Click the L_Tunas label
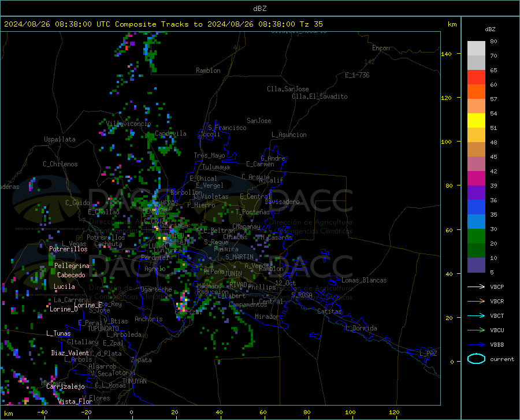 tap(58, 333)
